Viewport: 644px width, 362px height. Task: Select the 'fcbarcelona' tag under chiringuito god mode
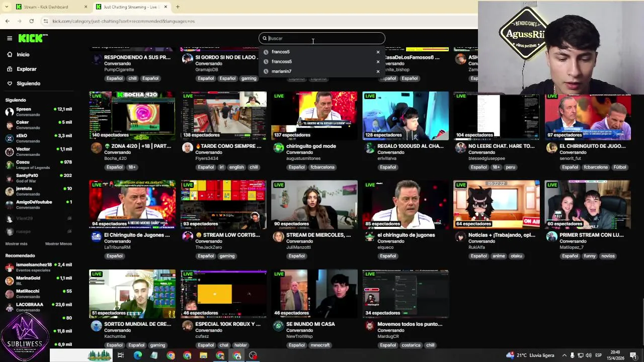point(322,167)
